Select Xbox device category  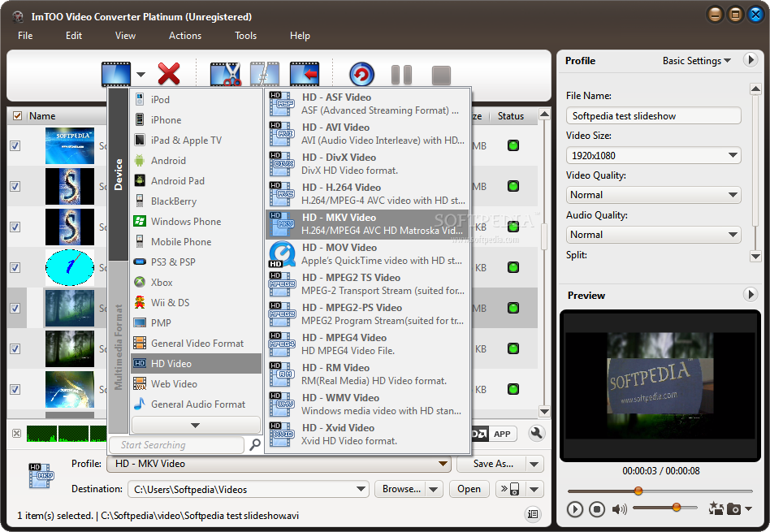[x=197, y=283]
